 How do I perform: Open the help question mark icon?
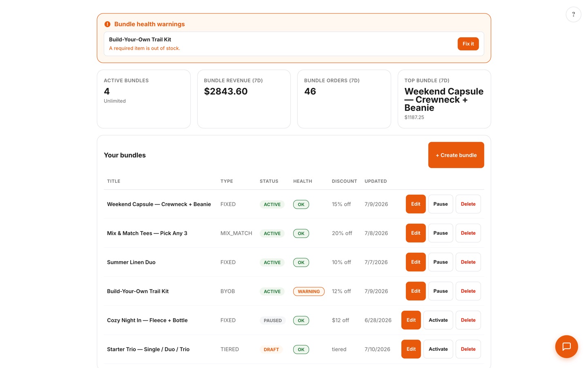point(573,14)
